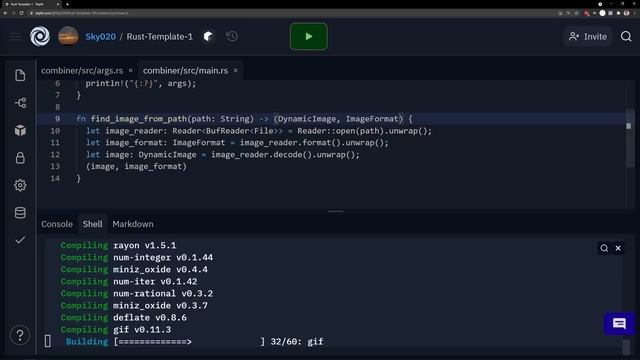Click the println! statement on line 6
The width and height of the screenshot is (640, 360).
coord(141,83)
